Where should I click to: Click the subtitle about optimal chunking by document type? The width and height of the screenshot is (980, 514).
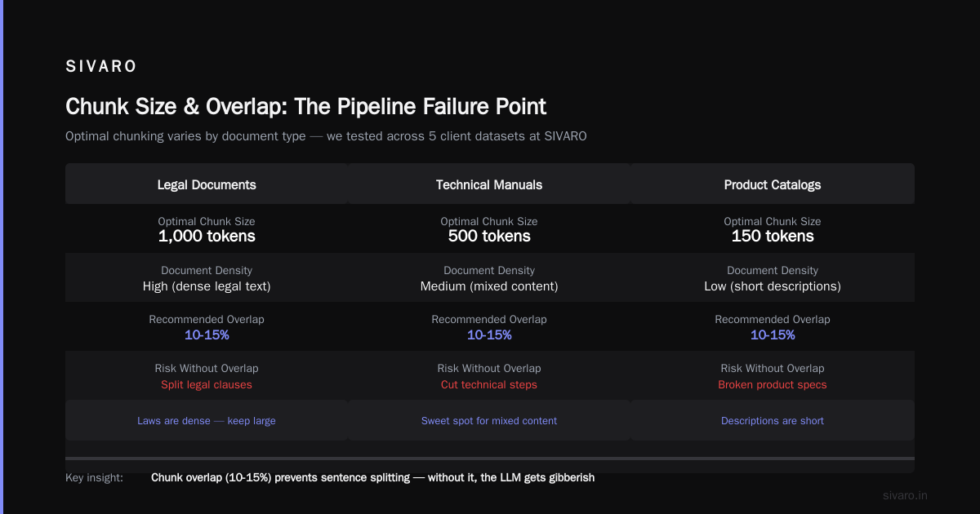coord(326,136)
